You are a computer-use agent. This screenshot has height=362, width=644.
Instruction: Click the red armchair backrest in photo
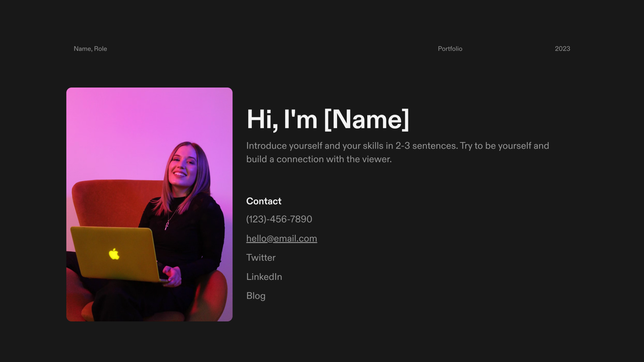(111, 199)
